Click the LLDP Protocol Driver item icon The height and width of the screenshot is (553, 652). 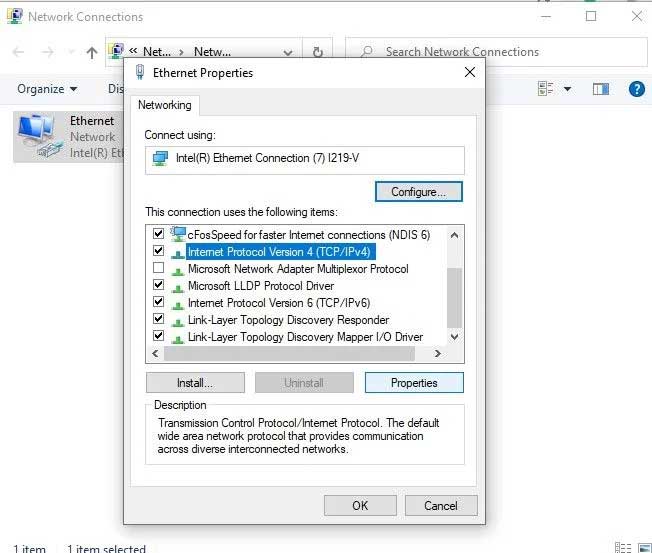click(x=178, y=288)
